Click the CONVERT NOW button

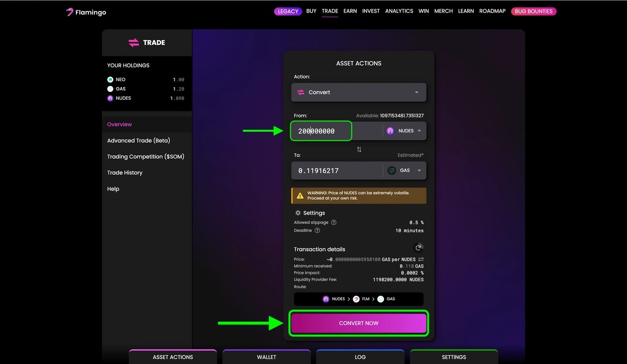pyautogui.click(x=358, y=323)
